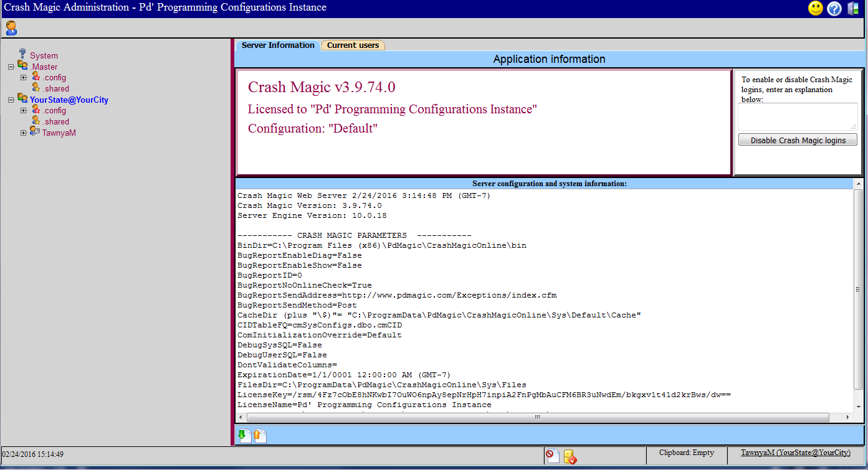
Task: Click 'Server configuration and system information:' header
Action: [x=550, y=184]
